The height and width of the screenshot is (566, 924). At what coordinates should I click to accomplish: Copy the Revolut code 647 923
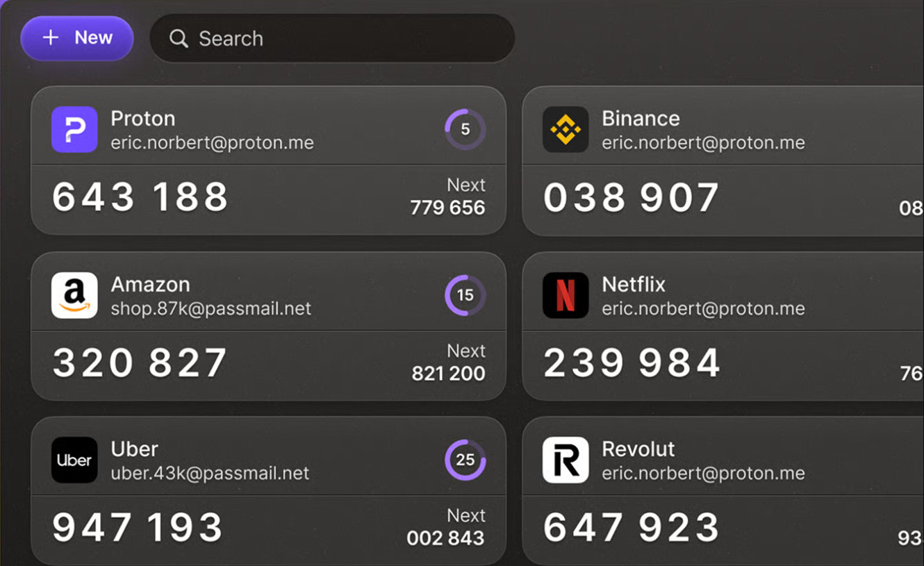pyautogui.click(x=631, y=528)
